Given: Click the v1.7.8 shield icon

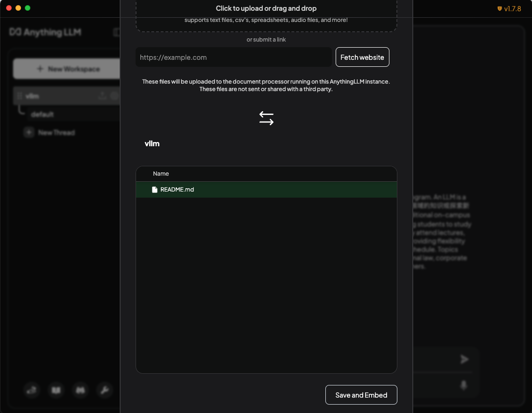Looking at the screenshot, I should [500, 8].
